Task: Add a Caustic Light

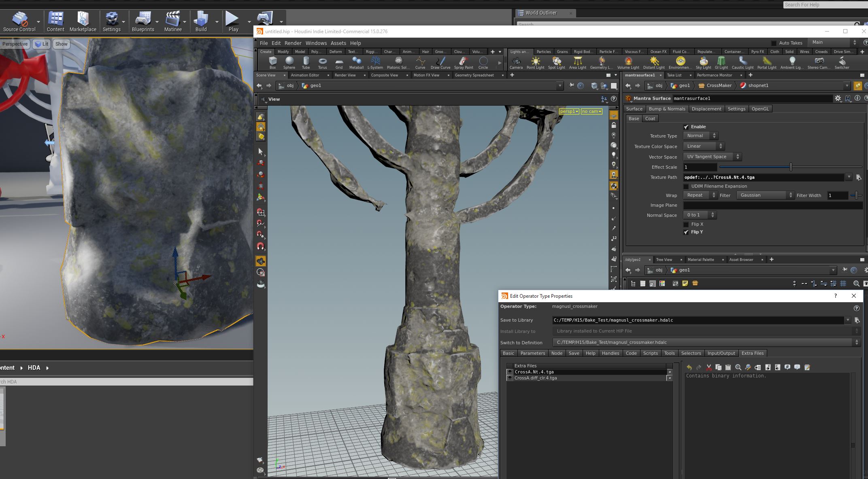Action: tap(743, 63)
